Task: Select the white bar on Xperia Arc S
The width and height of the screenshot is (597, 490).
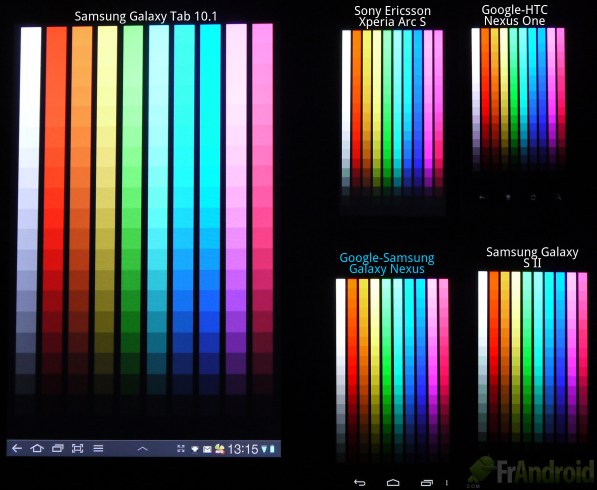Action: [x=346, y=113]
